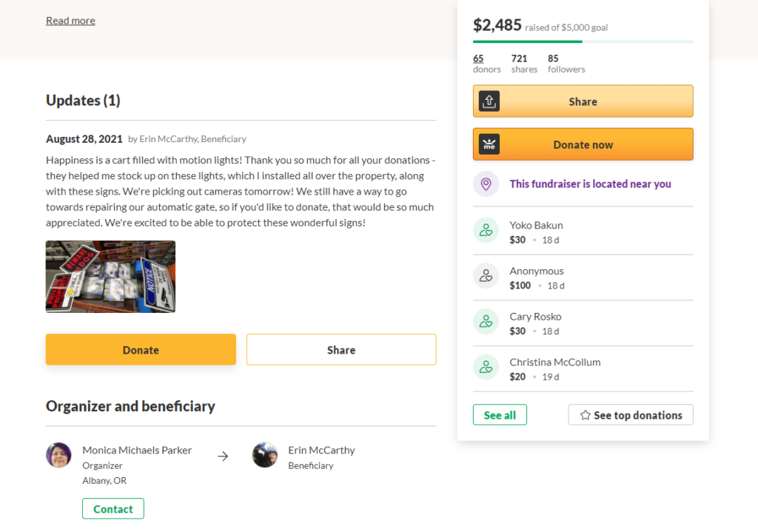Viewport: 758px width, 532px height.
Task: Open the See all donations list
Action: [x=500, y=415]
